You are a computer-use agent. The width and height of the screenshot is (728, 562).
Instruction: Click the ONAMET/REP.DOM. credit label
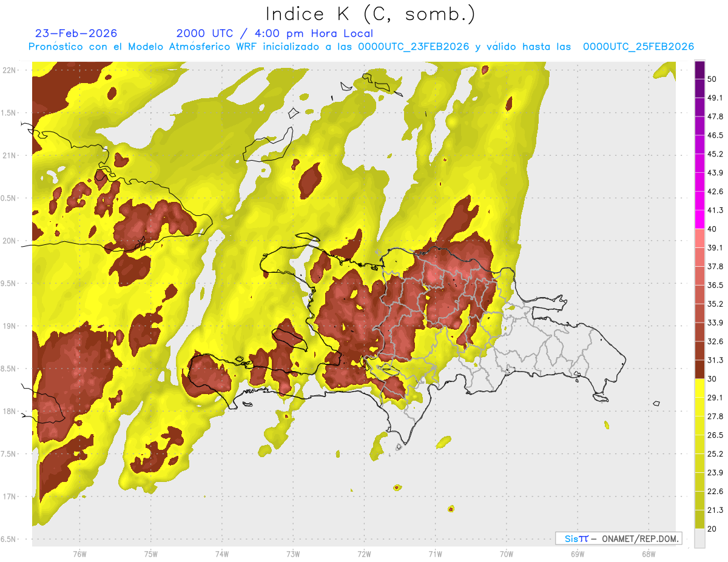[x=640, y=538]
